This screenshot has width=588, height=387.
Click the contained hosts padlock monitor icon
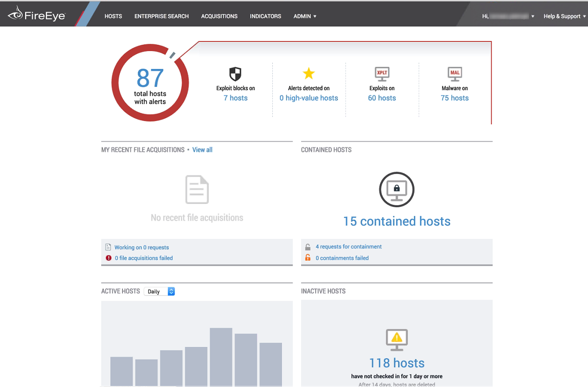[x=396, y=189]
